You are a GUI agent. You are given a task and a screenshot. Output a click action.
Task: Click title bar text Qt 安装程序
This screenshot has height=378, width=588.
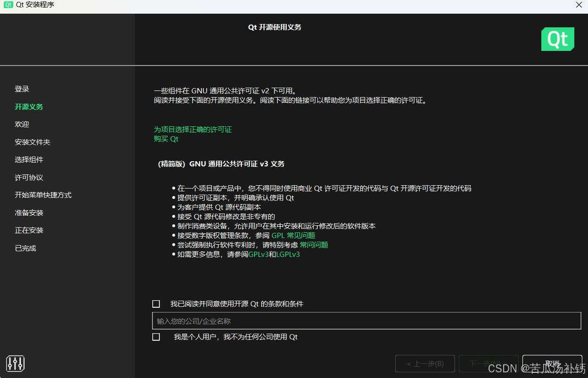tap(35, 5)
